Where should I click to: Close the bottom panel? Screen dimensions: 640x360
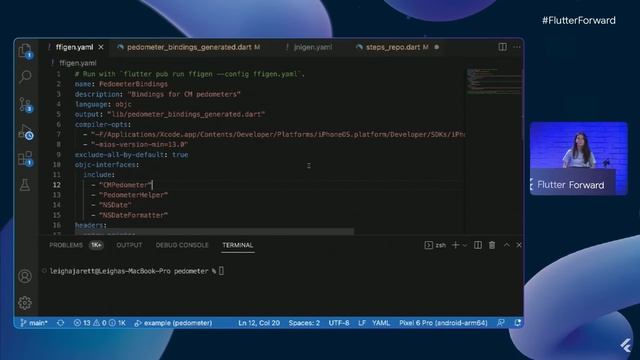click(519, 245)
